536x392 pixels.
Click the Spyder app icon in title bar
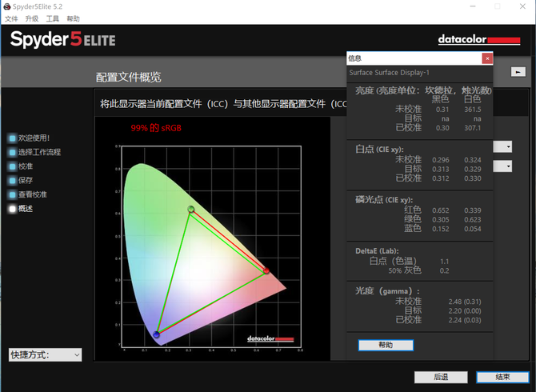tap(7, 6)
